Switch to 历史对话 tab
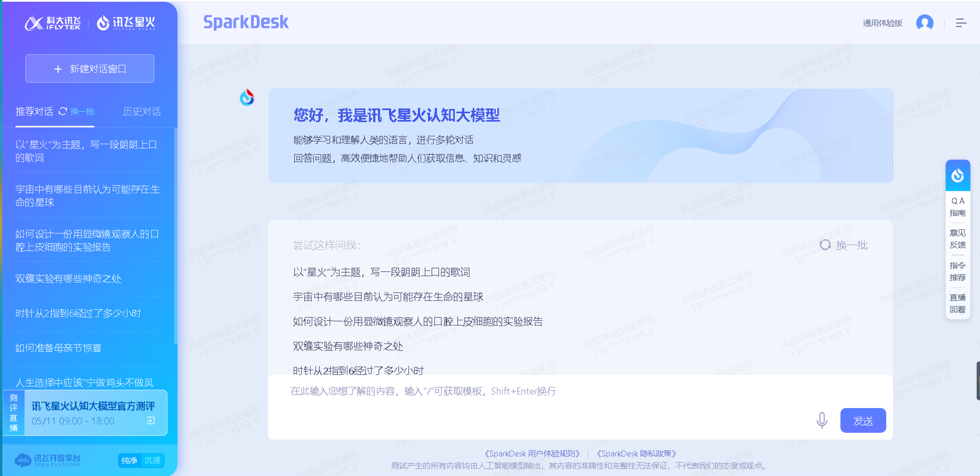 pyautogui.click(x=141, y=111)
